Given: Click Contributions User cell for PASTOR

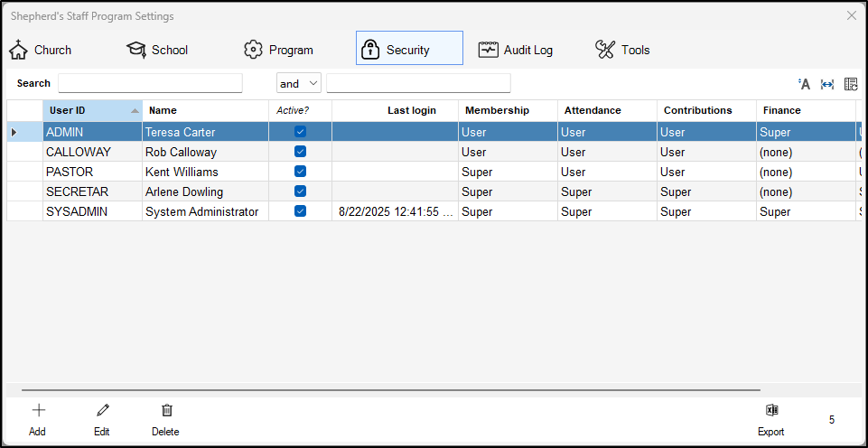Looking at the screenshot, I should click(706, 172).
